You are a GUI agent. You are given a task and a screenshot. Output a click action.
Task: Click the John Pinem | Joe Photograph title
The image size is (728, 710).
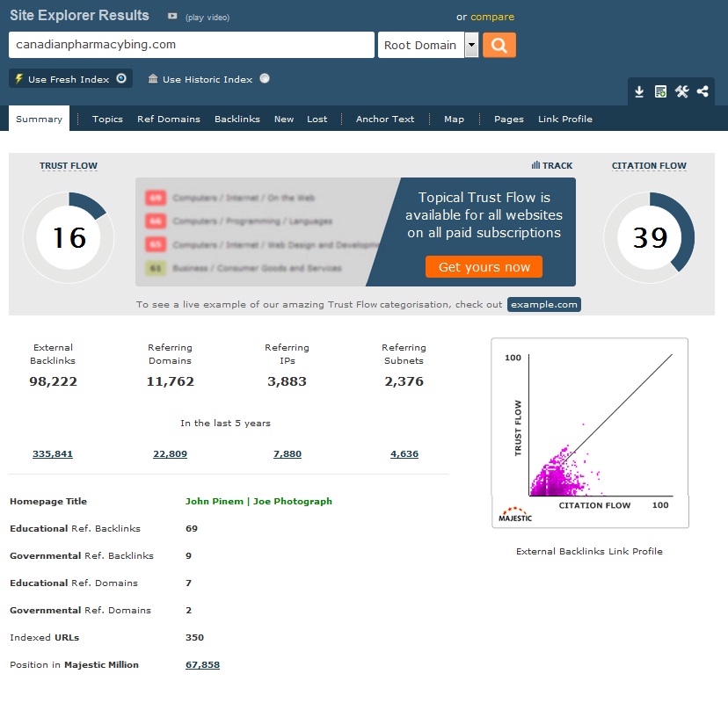pyautogui.click(x=258, y=501)
